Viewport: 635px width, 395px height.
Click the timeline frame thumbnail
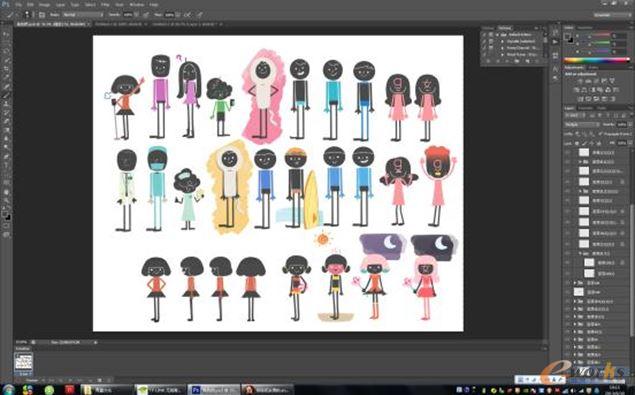(23, 361)
